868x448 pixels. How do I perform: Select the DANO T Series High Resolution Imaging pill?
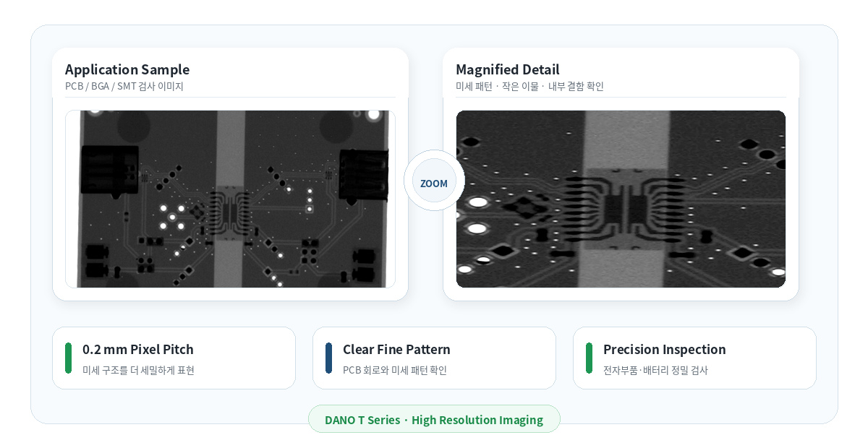coord(434,419)
